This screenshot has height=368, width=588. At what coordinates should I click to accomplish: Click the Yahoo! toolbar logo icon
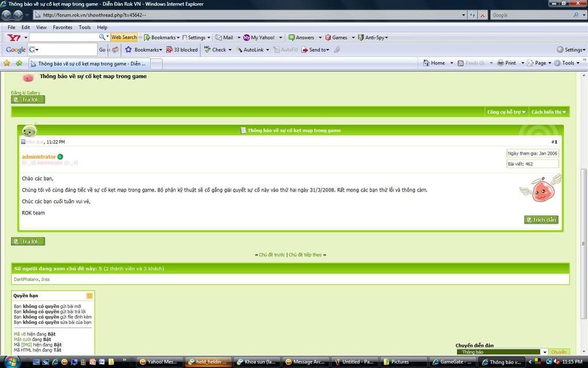13,37
